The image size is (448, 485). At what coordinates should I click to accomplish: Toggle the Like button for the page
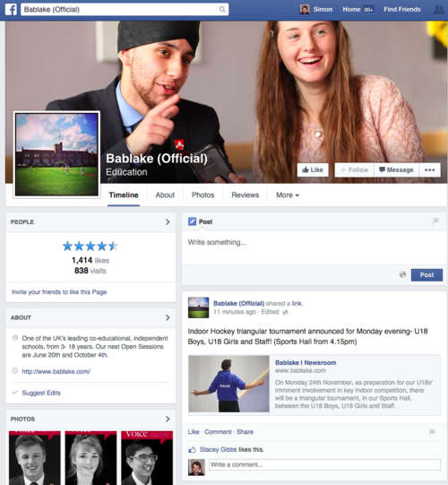(x=313, y=169)
